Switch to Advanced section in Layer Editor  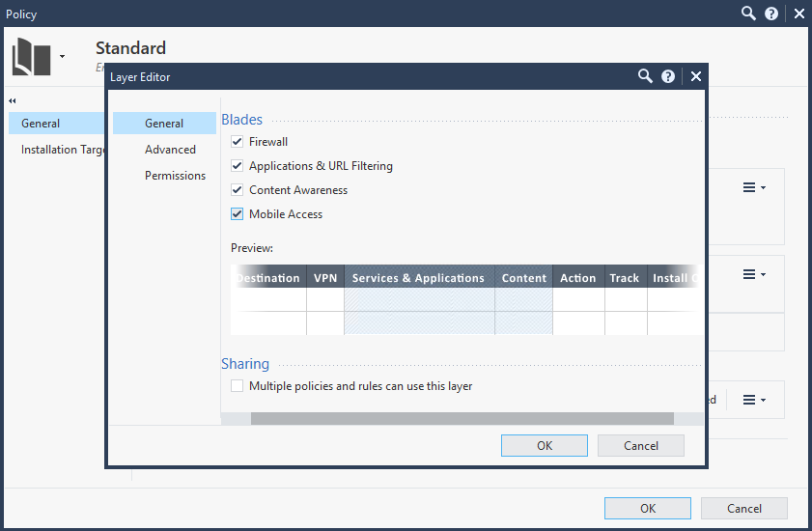(170, 150)
